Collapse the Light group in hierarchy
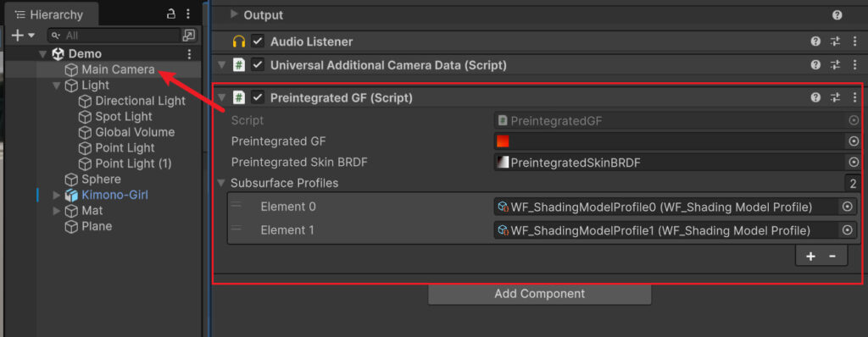This screenshot has height=337, width=868. tap(56, 86)
